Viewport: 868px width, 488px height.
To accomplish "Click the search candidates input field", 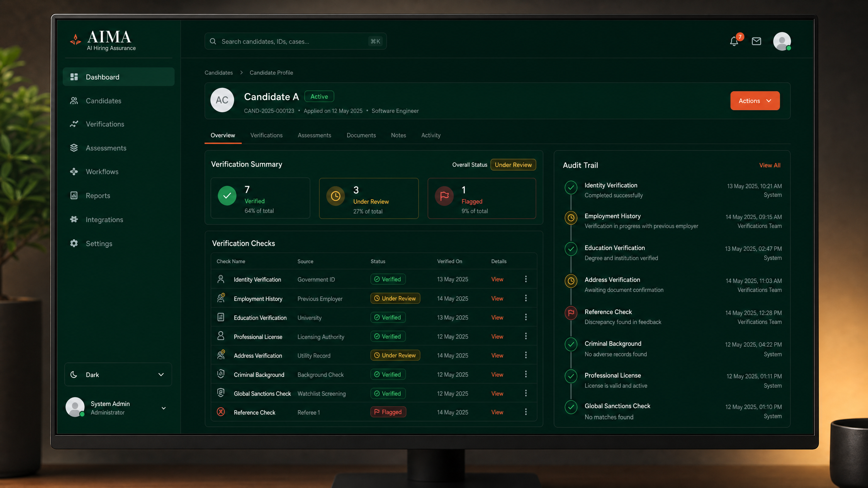I will point(295,41).
